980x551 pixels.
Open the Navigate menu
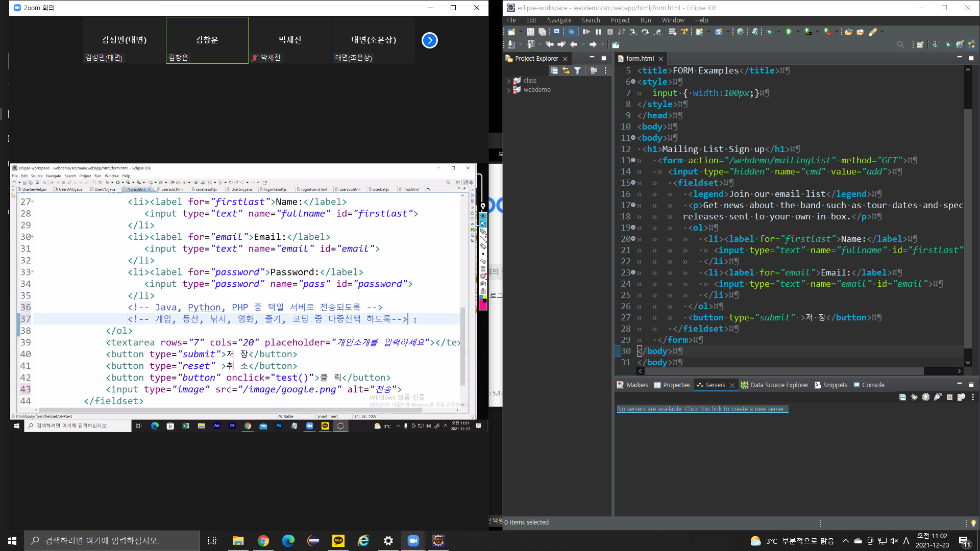(x=559, y=20)
